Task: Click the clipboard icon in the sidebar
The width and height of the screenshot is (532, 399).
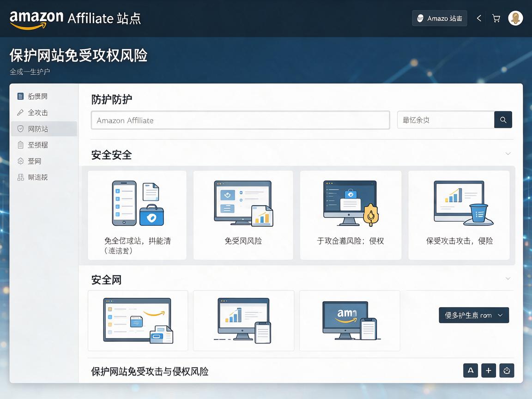Action: click(20, 145)
